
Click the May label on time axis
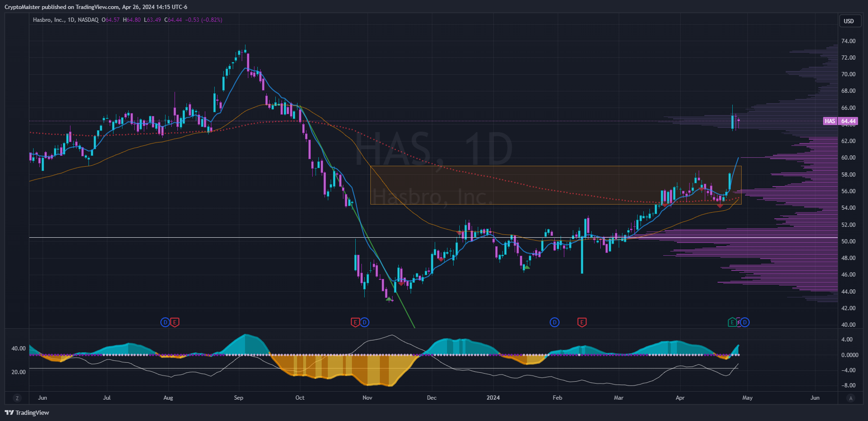[x=747, y=398]
